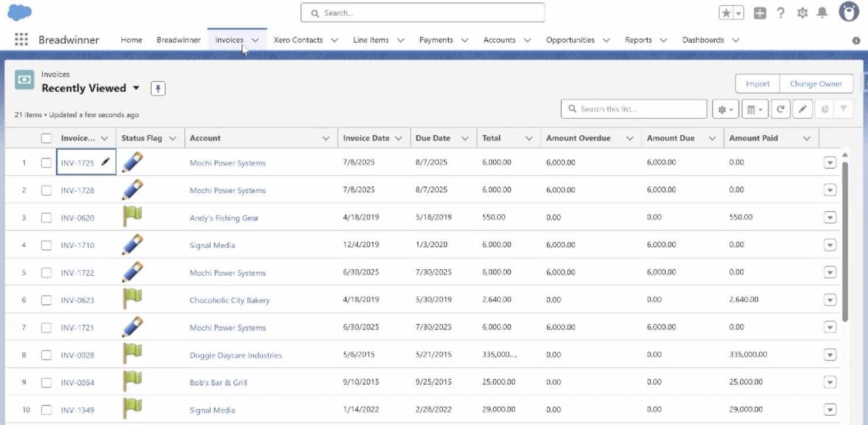Click the global actions plus icon
Viewport: 868px width, 425px height.
[760, 13]
